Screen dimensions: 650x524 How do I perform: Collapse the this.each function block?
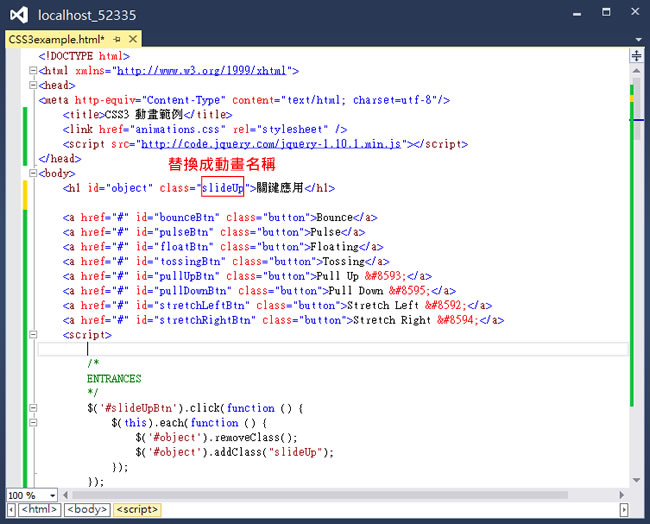pos(33,422)
